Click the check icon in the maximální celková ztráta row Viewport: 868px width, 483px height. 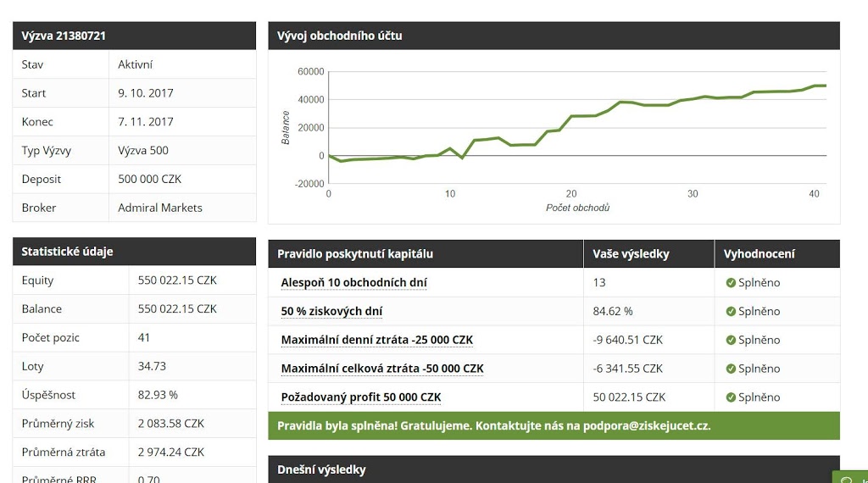click(x=731, y=369)
